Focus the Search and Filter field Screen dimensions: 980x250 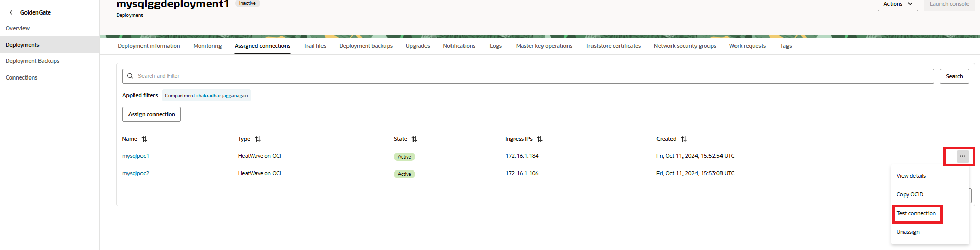click(x=528, y=76)
